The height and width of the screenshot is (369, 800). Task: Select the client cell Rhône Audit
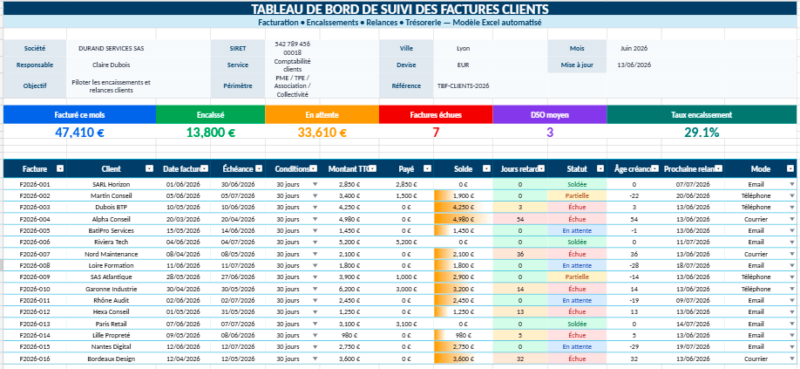pyautogui.click(x=111, y=301)
